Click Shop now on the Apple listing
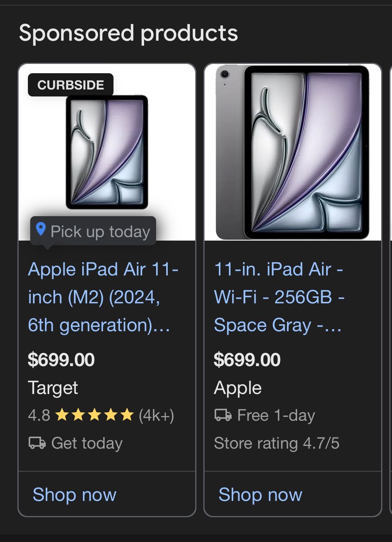 [260, 495]
